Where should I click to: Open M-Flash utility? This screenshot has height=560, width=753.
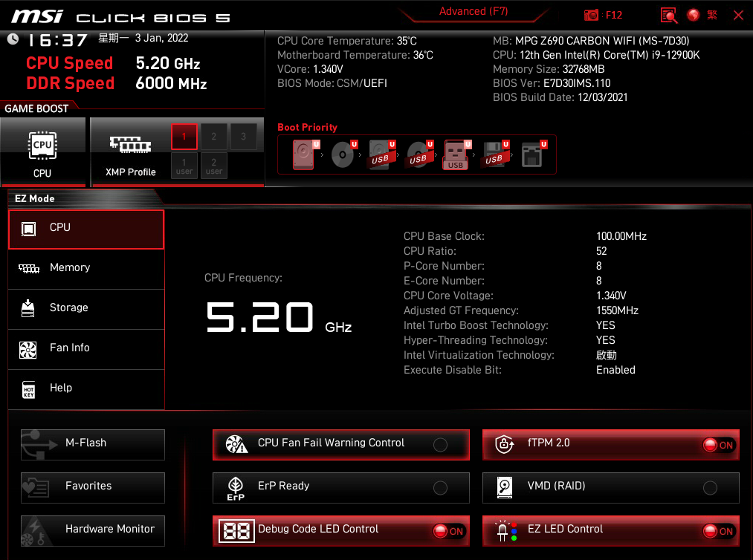(93, 445)
